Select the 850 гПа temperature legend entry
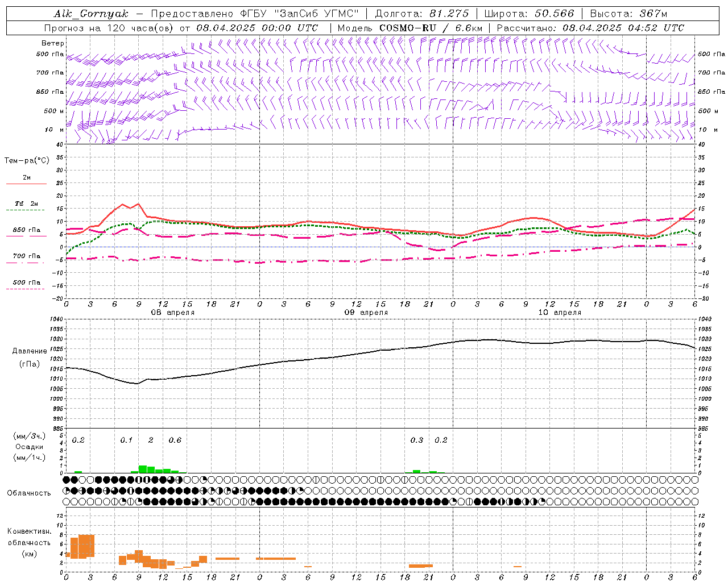 click(27, 230)
